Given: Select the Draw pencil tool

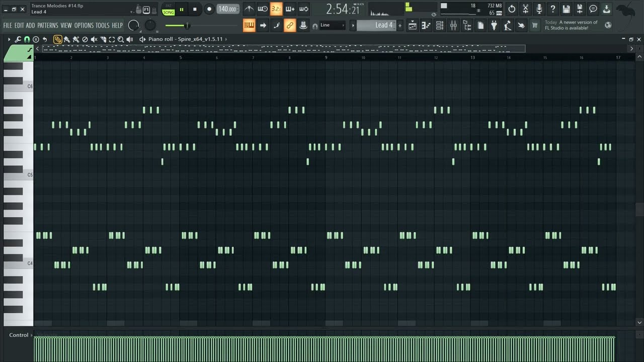Looking at the screenshot, I should tap(58, 39).
